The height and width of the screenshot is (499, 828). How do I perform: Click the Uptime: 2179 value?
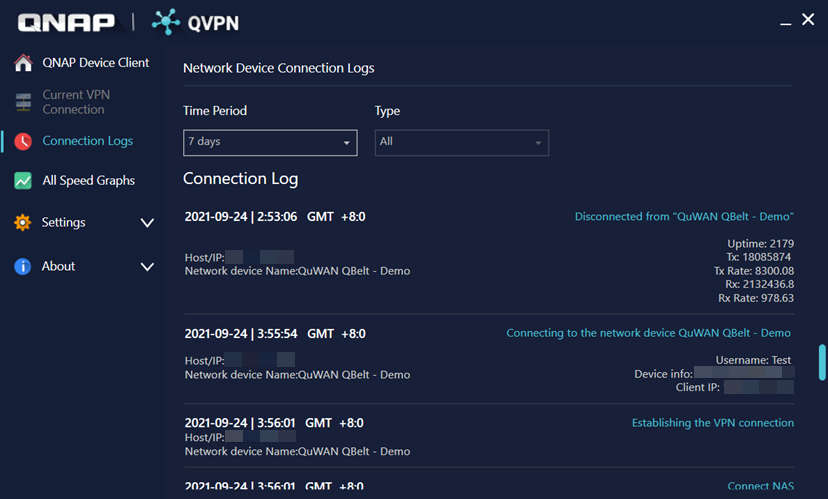click(x=760, y=243)
